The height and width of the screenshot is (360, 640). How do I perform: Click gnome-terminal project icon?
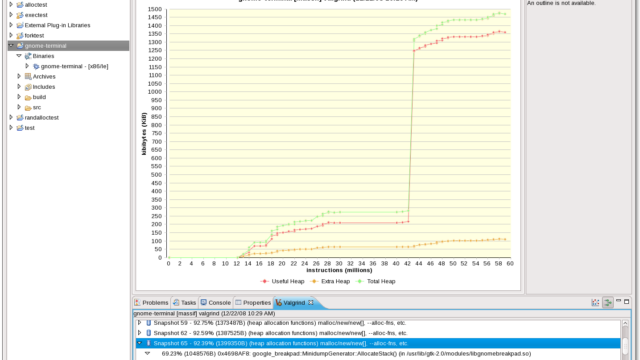pos(20,46)
